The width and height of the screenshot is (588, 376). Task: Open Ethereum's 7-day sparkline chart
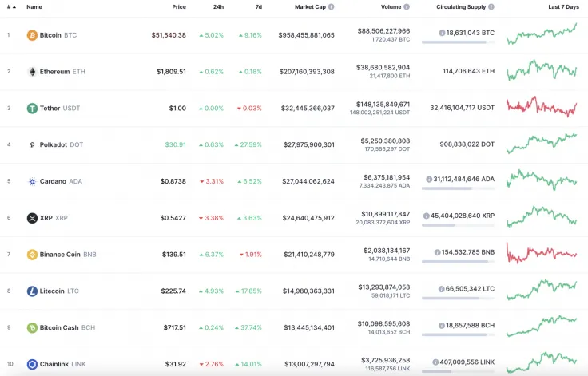tap(542, 70)
